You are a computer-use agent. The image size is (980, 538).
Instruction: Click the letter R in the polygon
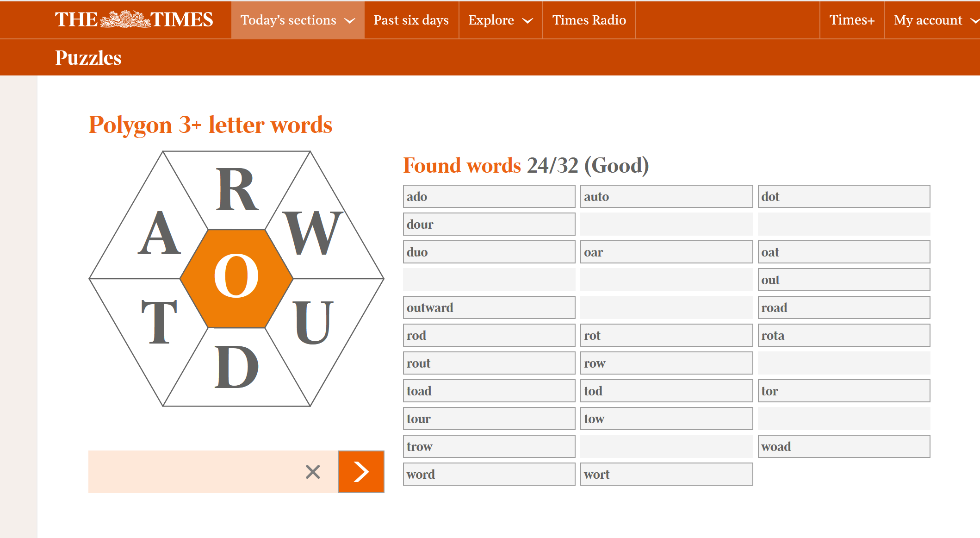coord(236,190)
